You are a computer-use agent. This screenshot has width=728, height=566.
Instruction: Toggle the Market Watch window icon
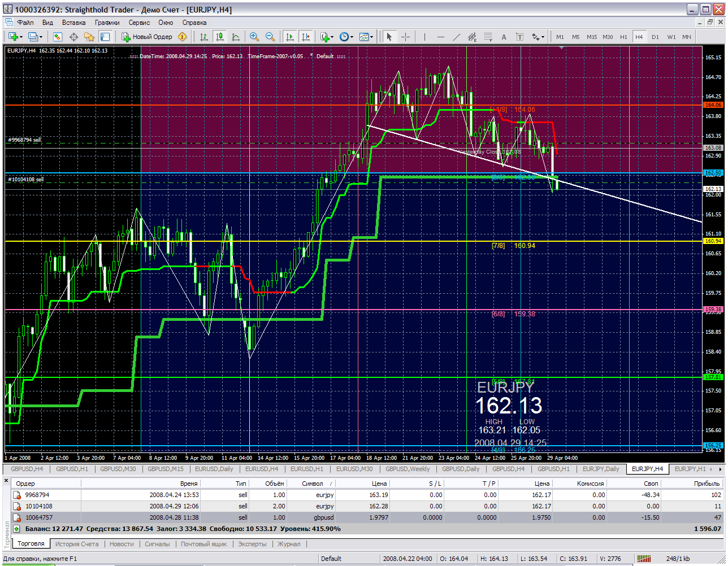point(58,37)
